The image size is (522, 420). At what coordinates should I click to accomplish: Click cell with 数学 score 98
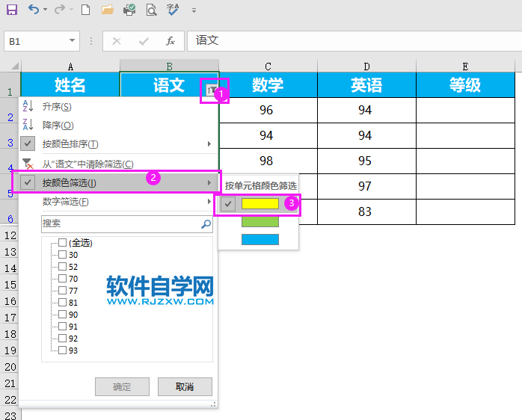pos(268,161)
